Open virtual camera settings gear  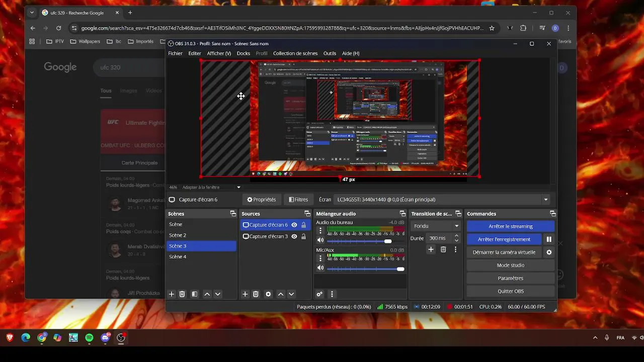point(549,252)
